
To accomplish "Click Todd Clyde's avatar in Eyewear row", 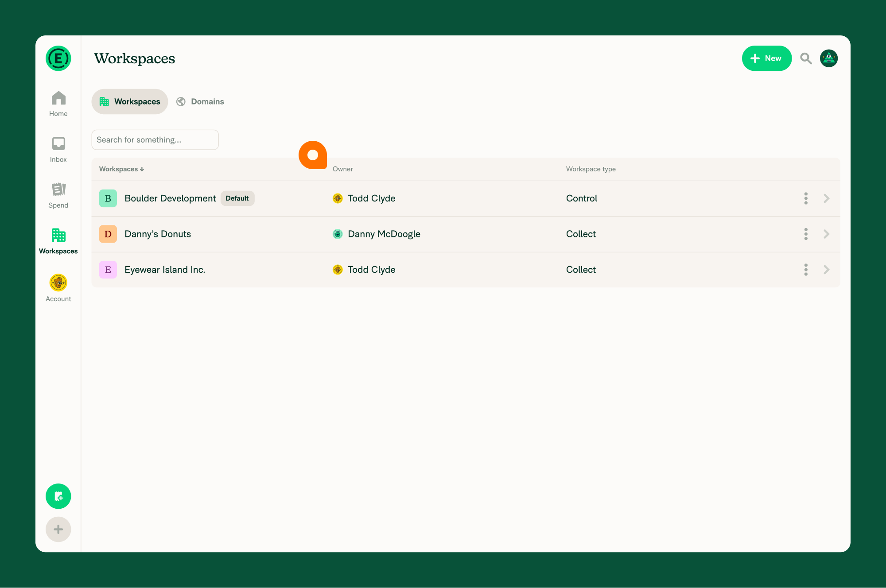I will (338, 270).
